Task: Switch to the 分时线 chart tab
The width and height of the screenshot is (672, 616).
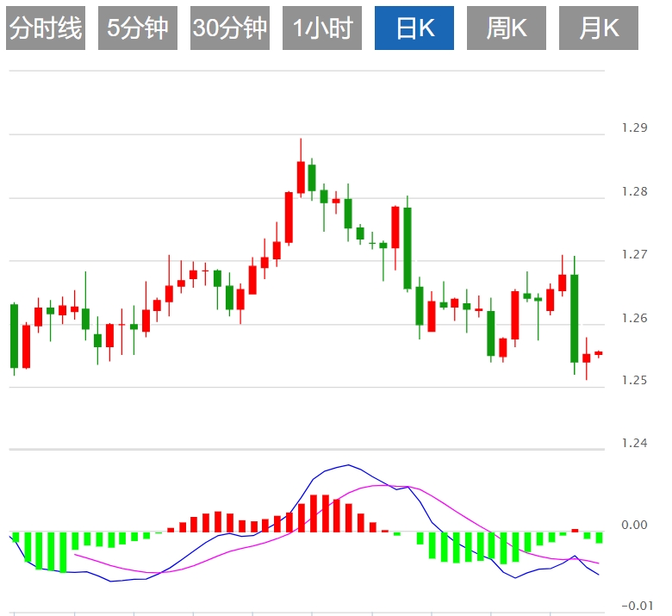Action: [46, 28]
